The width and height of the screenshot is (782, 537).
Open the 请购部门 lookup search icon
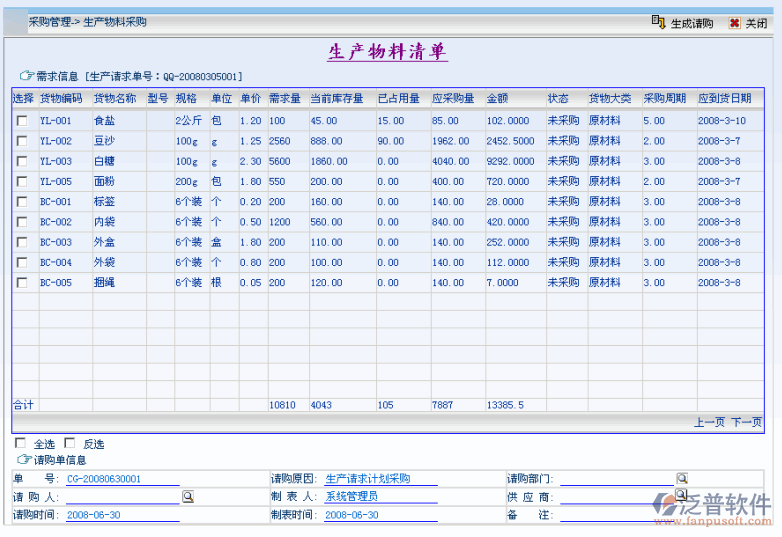click(x=682, y=479)
